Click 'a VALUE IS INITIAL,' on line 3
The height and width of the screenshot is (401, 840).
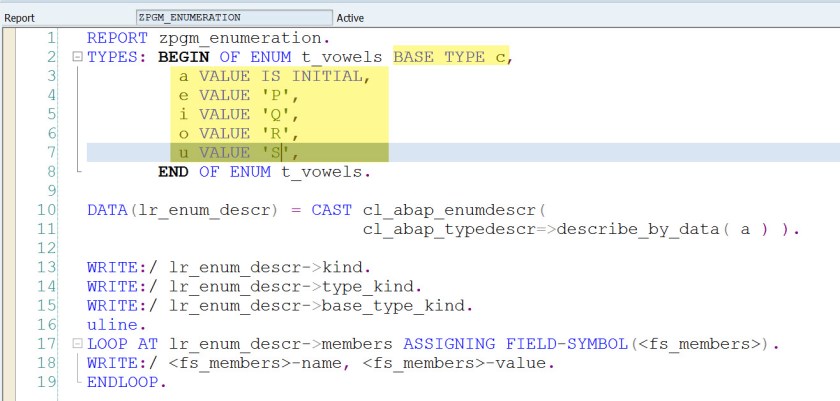point(274,76)
